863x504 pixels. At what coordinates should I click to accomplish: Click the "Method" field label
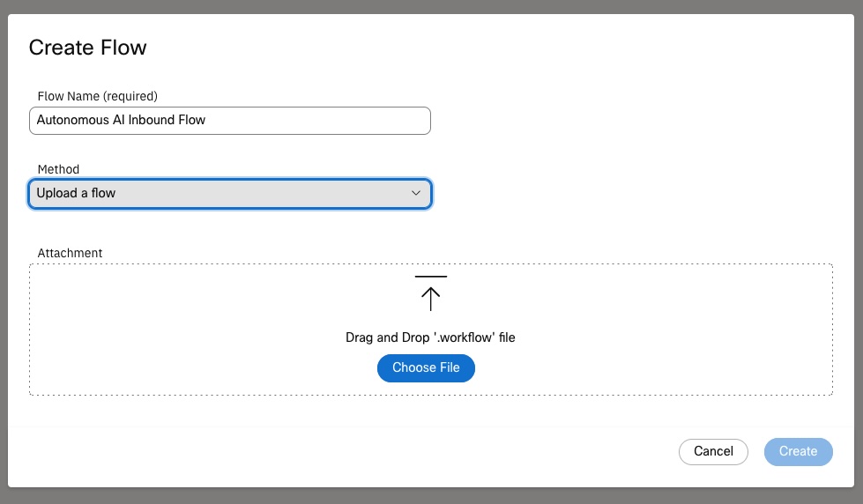[58, 169]
